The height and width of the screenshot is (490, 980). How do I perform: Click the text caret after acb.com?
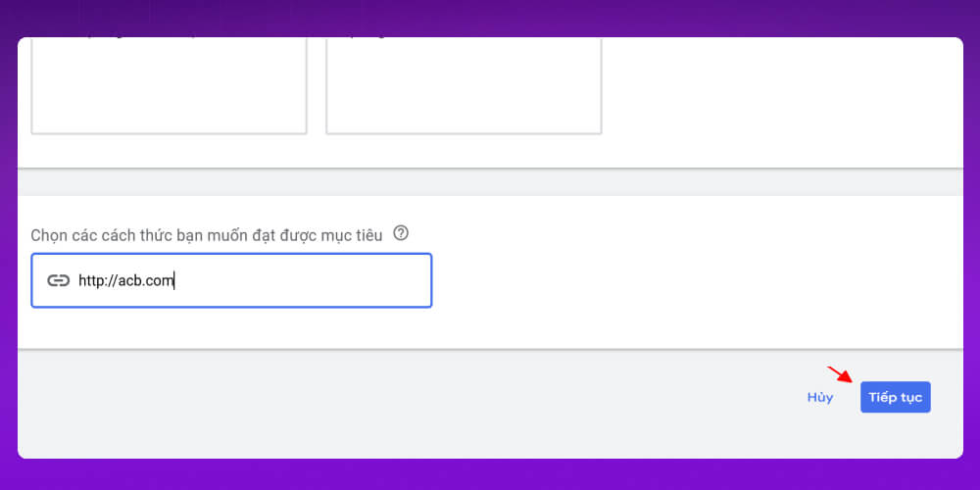(x=175, y=280)
